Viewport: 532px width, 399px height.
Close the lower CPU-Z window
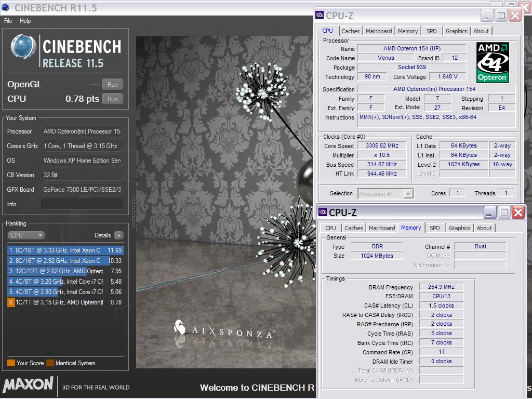pyautogui.click(x=518, y=212)
